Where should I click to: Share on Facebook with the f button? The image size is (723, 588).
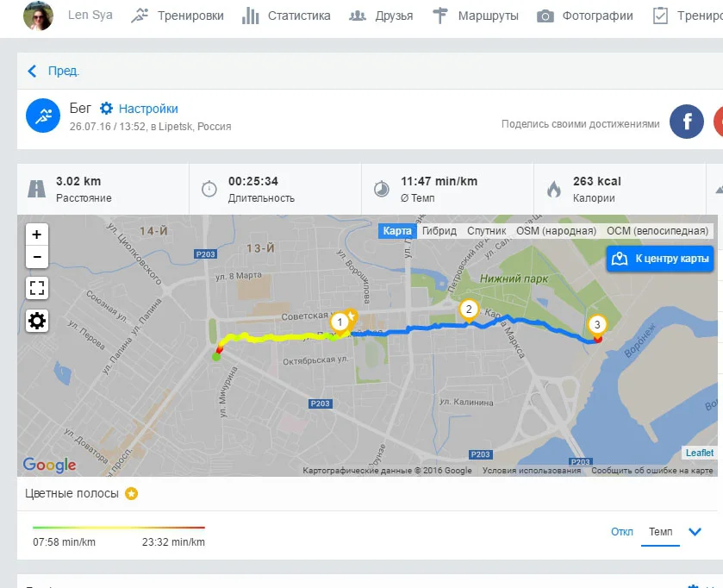click(686, 122)
